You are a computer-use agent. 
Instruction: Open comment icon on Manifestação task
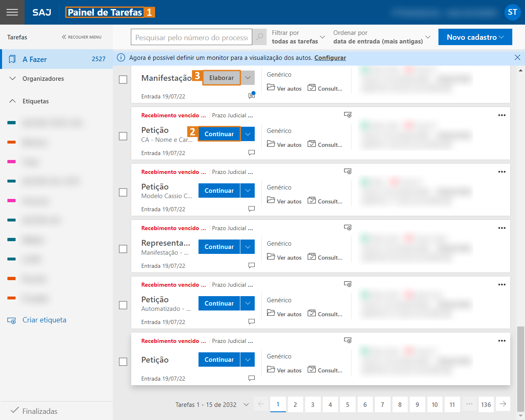pyautogui.click(x=251, y=96)
